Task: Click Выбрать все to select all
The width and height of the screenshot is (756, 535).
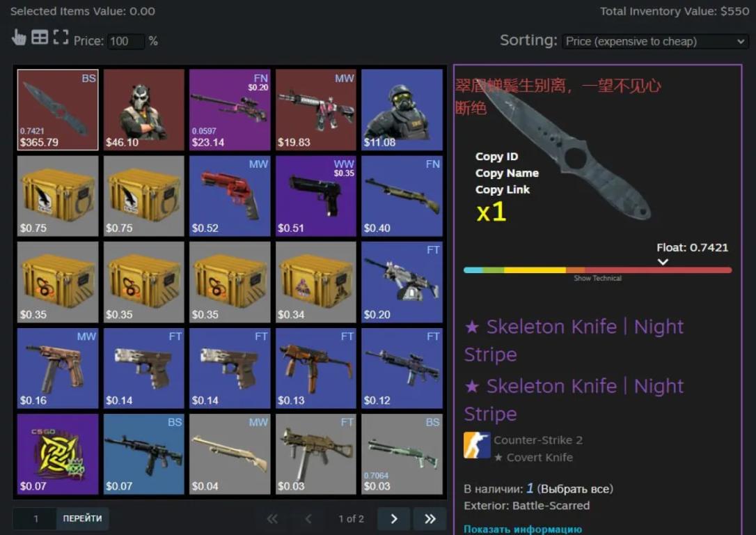Action: click(x=576, y=489)
